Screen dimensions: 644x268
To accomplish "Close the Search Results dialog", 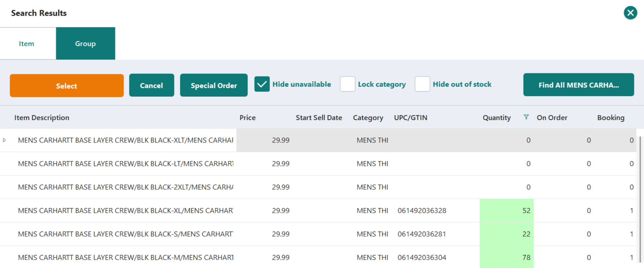I will (630, 13).
